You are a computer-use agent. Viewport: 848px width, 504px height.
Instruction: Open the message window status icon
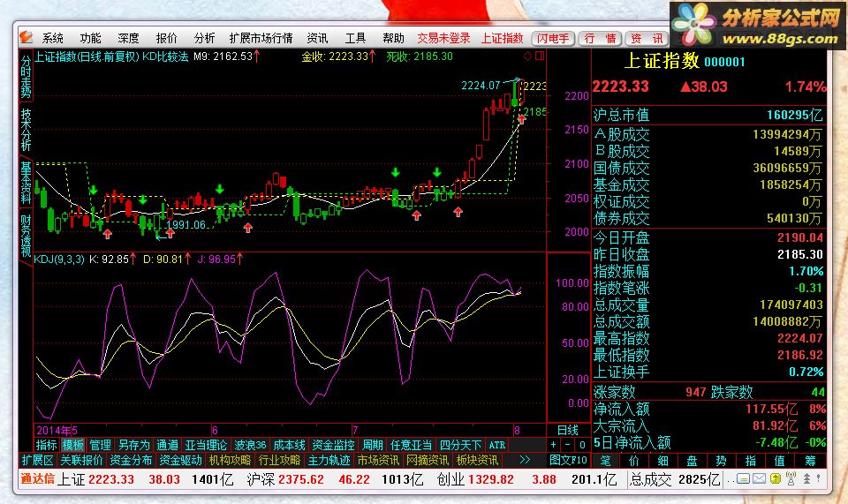click(x=743, y=478)
